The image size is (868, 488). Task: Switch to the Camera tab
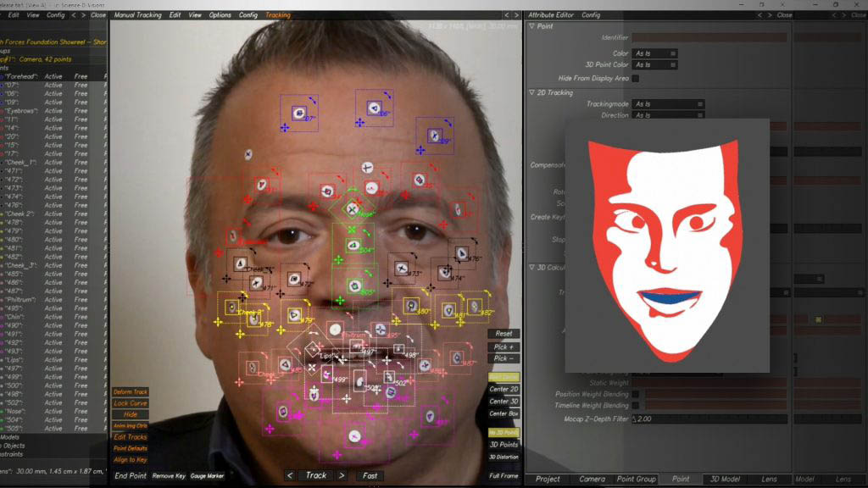coord(592,480)
